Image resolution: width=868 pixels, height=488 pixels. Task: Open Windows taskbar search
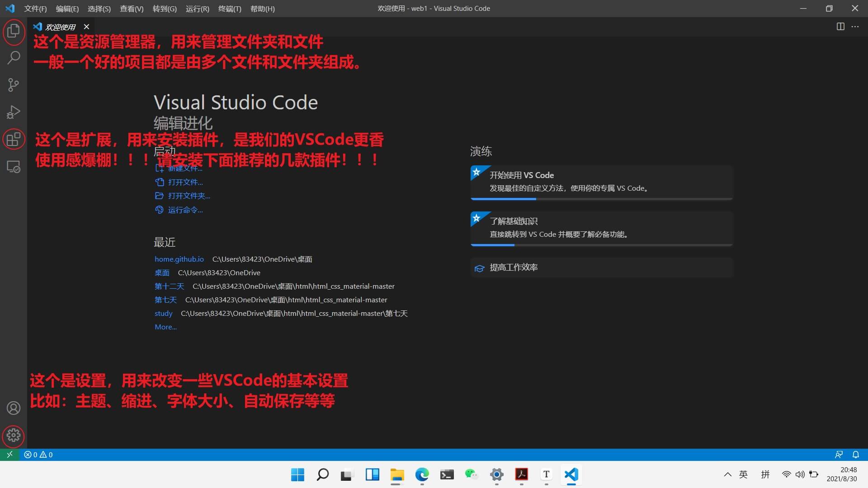click(322, 474)
